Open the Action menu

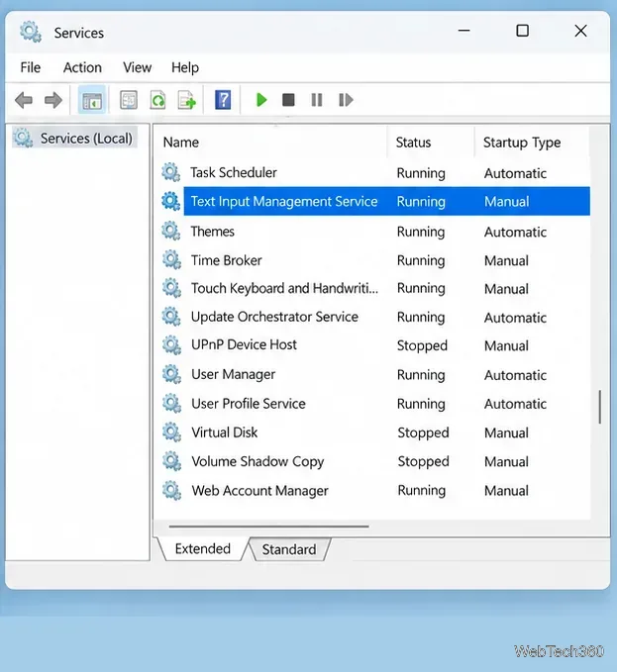(x=82, y=67)
